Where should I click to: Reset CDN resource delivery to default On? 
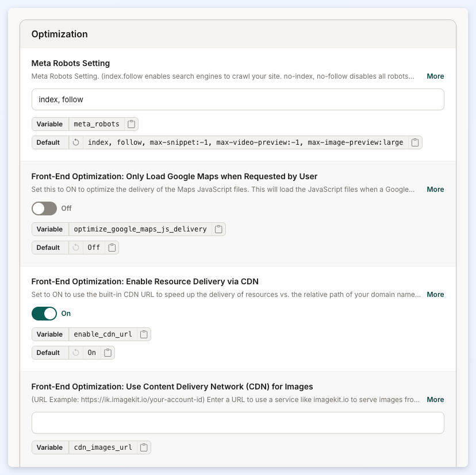pos(76,353)
